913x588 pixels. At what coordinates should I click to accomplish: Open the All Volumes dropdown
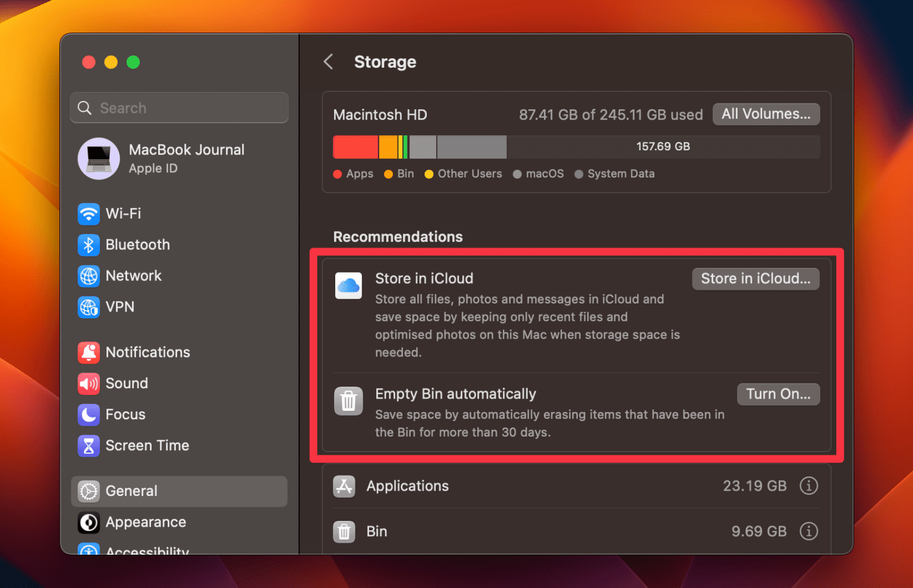coord(766,114)
